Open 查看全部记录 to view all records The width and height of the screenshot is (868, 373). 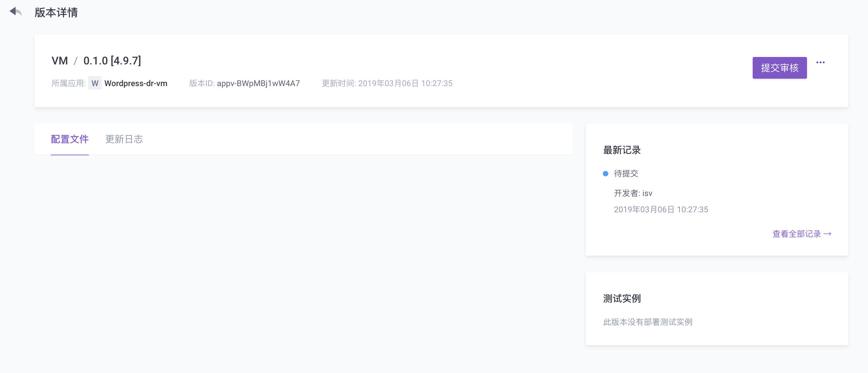click(x=797, y=233)
